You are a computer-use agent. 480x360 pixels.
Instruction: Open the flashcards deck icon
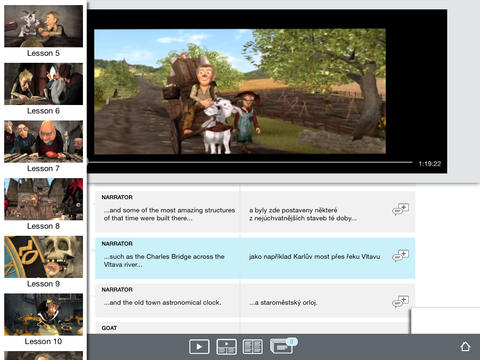283,346
